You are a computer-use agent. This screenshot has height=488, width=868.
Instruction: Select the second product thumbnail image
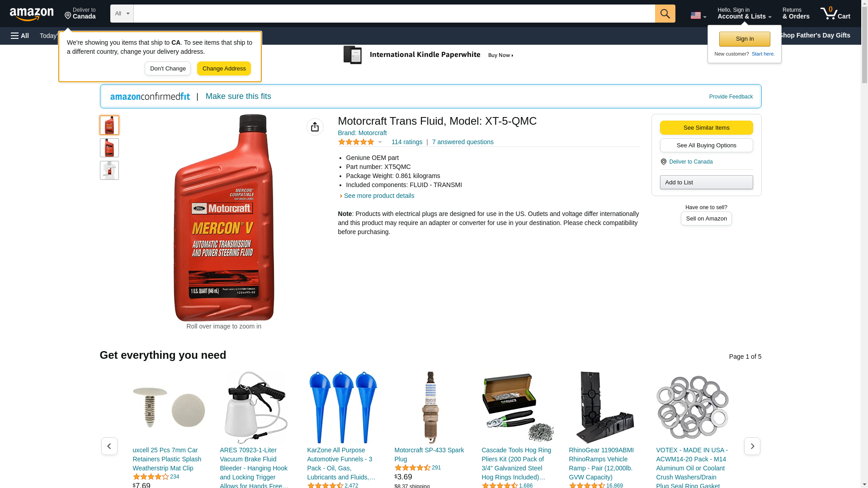[109, 148]
